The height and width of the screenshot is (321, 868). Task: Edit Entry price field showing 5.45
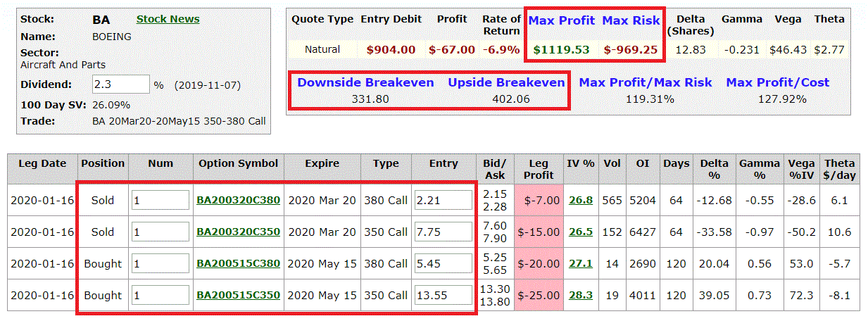[444, 263]
